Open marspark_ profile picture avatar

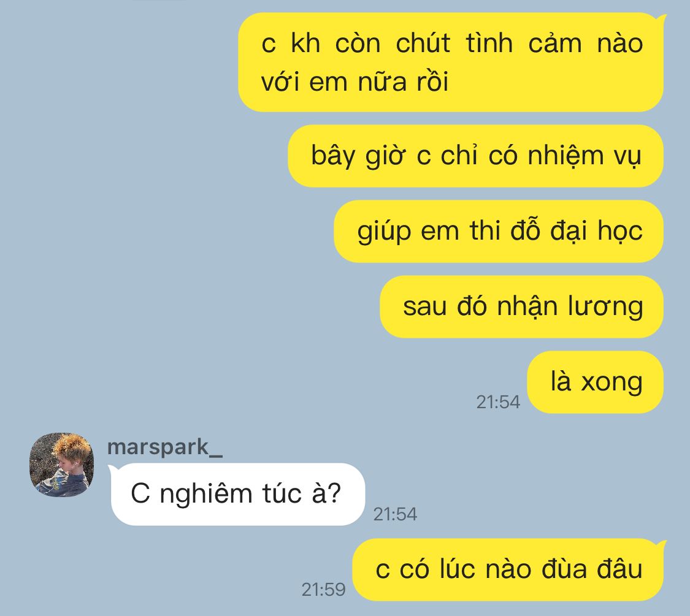61,465
